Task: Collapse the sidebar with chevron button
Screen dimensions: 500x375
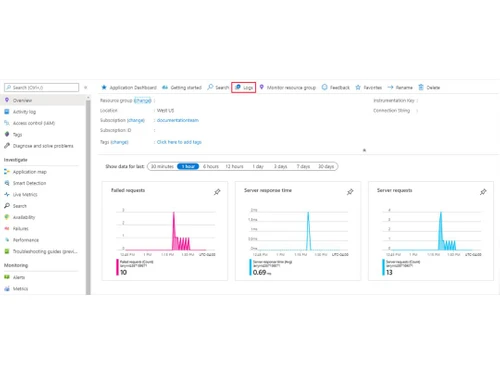Action: tap(85, 87)
